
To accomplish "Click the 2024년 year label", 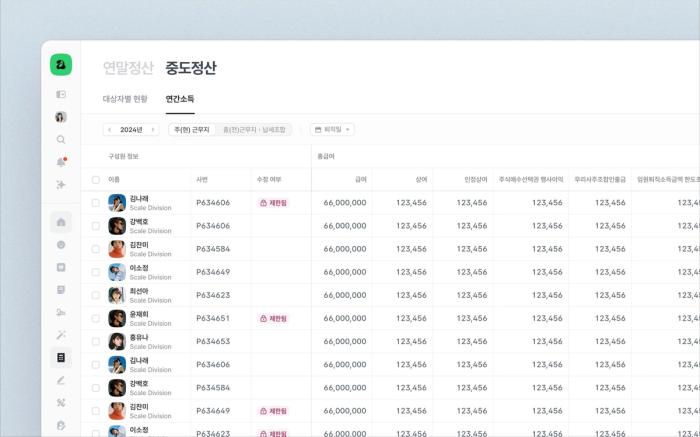I will 131,129.
